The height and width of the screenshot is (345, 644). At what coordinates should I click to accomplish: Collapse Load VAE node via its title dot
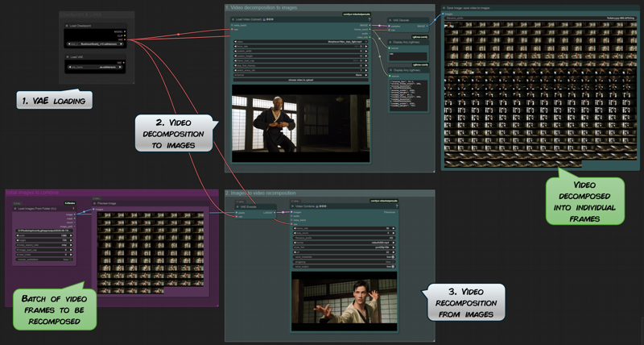(67, 57)
